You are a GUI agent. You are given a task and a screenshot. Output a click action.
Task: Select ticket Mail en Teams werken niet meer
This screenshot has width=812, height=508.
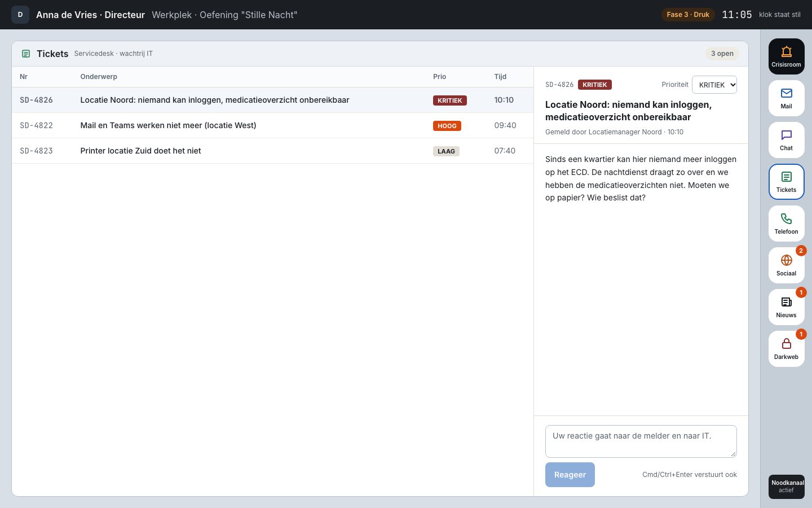tap(273, 125)
